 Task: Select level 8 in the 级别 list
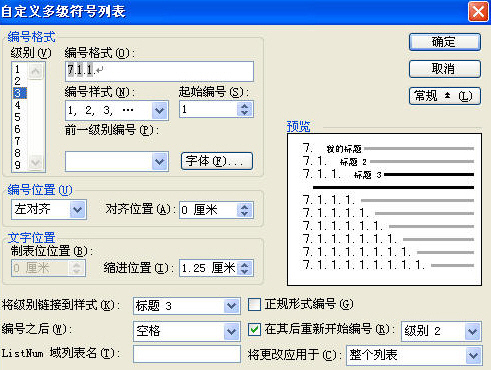coord(18,153)
